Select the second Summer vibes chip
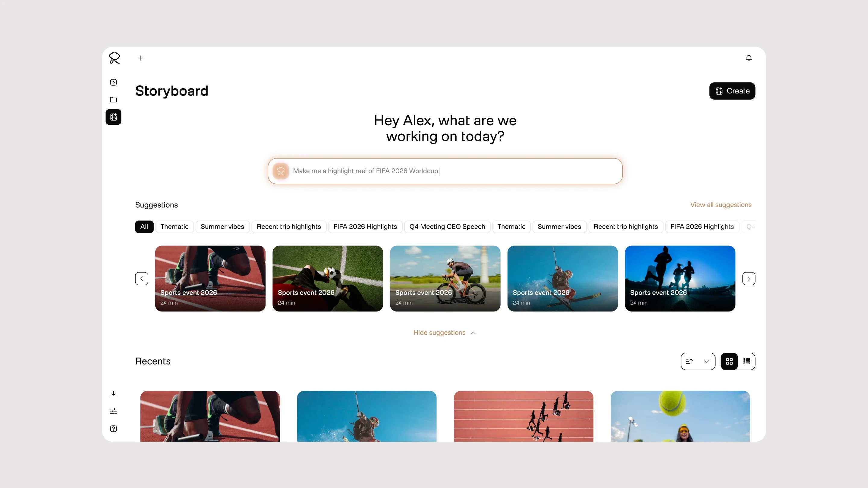This screenshot has width=868, height=488. (559, 227)
